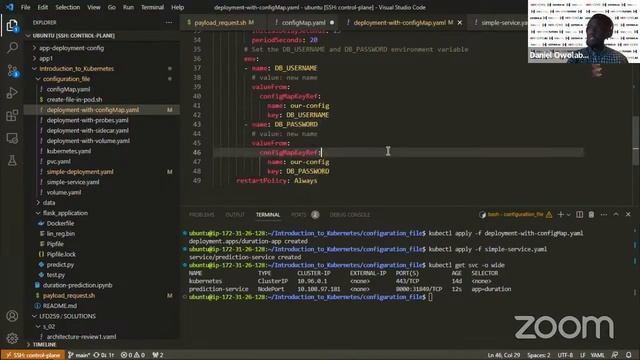Open the Explorer view in activity bar
The image size is (640, 360).
12,26
